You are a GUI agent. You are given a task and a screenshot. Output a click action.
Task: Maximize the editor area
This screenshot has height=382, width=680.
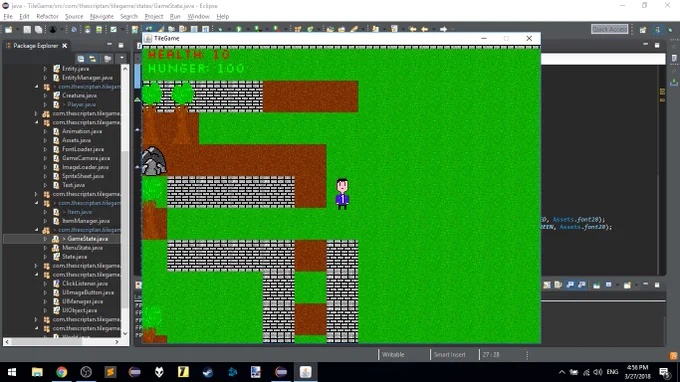657,45
